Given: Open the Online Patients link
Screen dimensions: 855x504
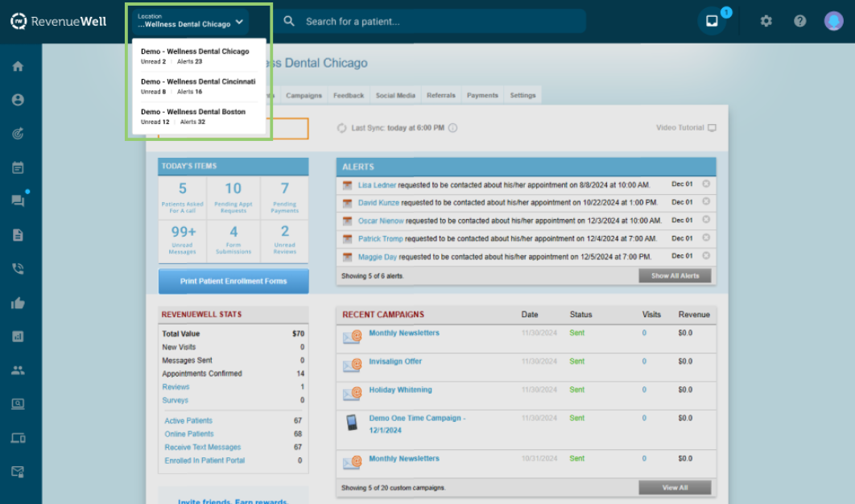Looking at the screenshot, I should click(x=189, y=434).
